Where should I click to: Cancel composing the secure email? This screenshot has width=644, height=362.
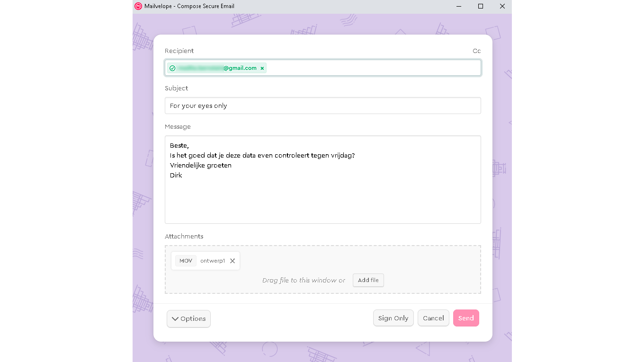433,318
